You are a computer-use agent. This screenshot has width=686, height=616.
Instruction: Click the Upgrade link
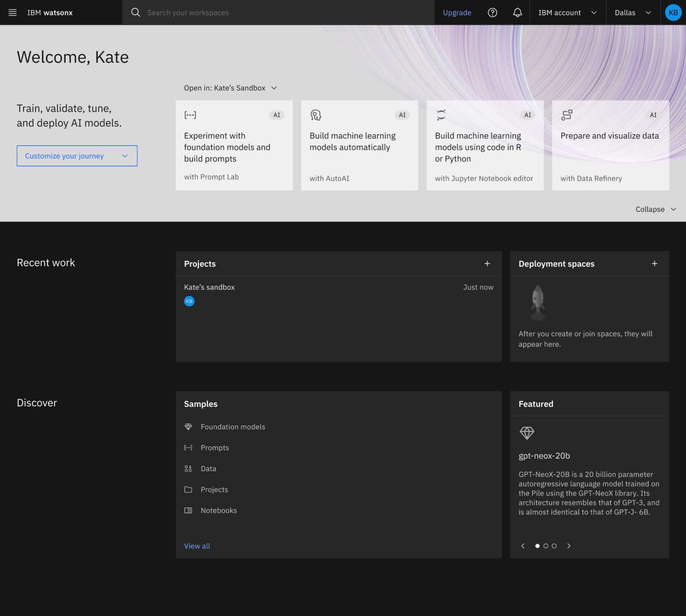457,13
